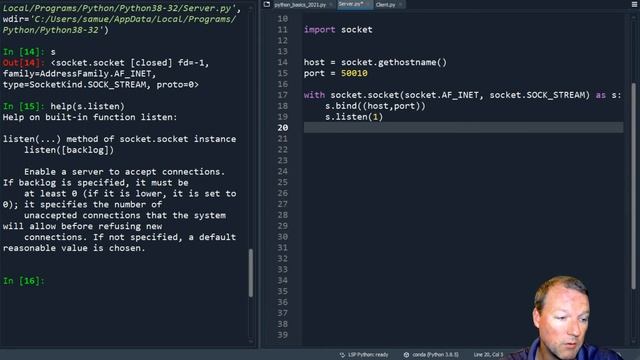Click 'reasonable value is chosen.' console text
Image resolution: width=640 pixels, height=360 pixels.
74,248
